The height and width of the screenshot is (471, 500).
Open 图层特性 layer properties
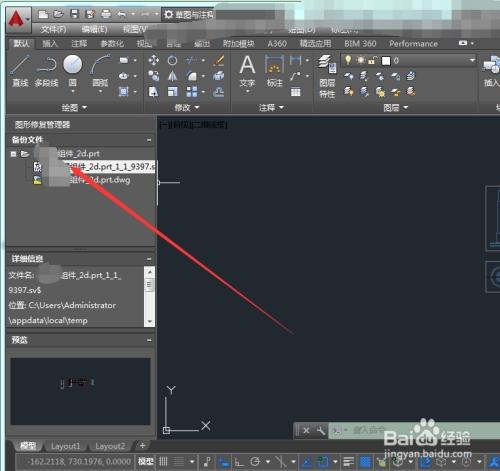(327, 77)
